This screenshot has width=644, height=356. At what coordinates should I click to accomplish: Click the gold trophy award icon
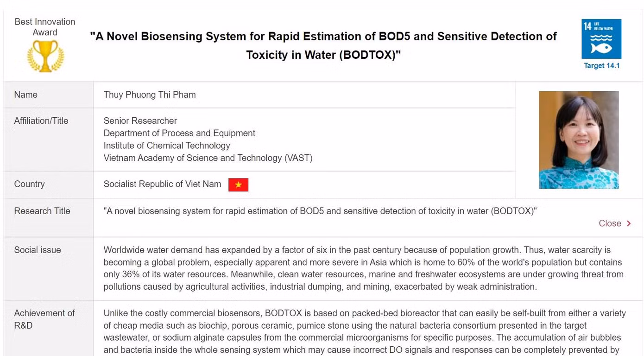tap(45, 56)
